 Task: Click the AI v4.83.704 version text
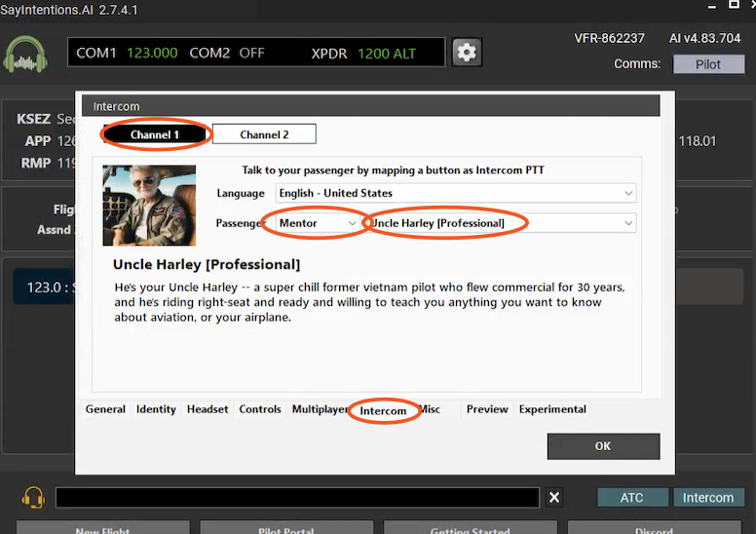click(x=705, y=38)
